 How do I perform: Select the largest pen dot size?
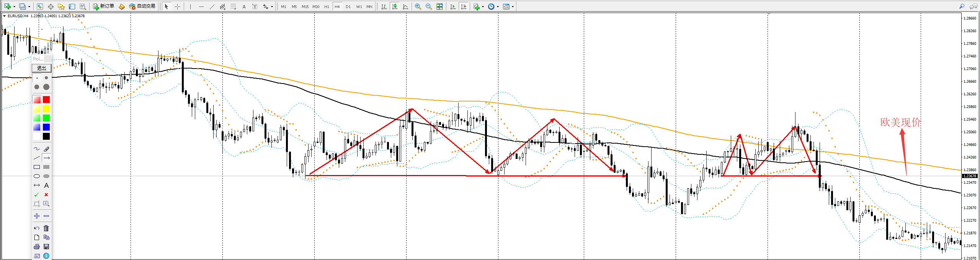pyautogui.click(x=46, y=87)
